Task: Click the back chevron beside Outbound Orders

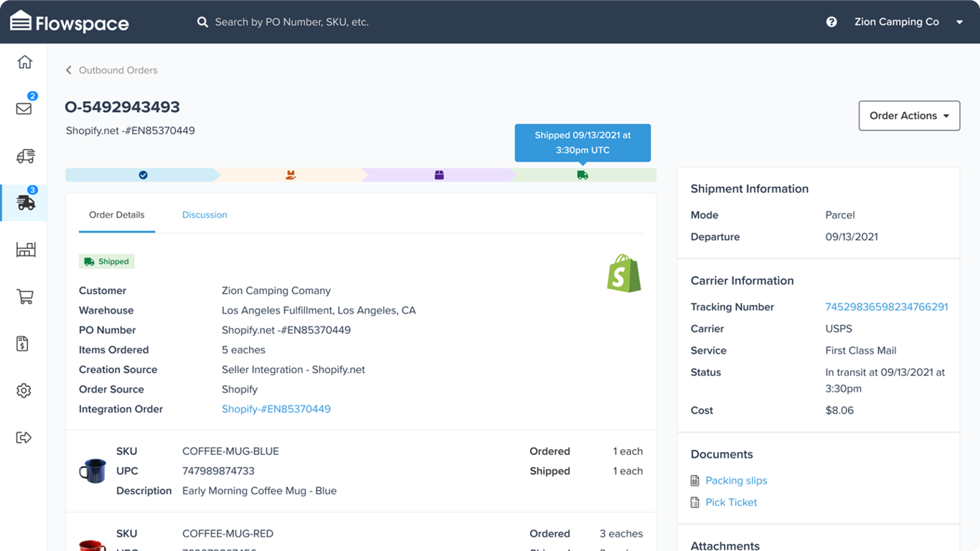Action: (69, 70)
